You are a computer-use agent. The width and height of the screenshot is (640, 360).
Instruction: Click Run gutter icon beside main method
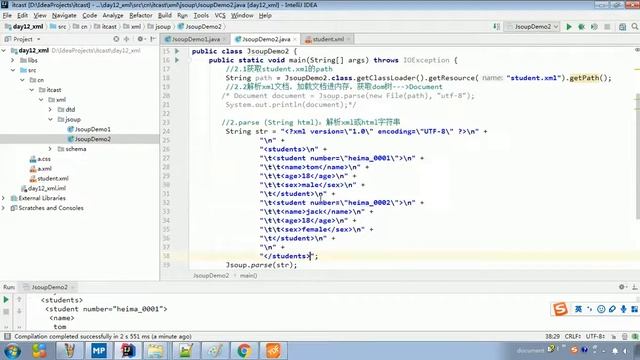177,60
